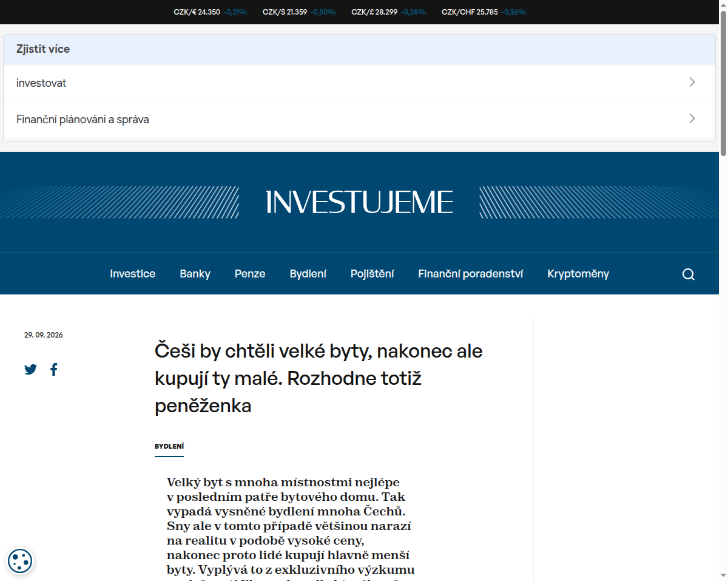Share article on Facebook
728x581 pixels.
(x=54, y=369)
